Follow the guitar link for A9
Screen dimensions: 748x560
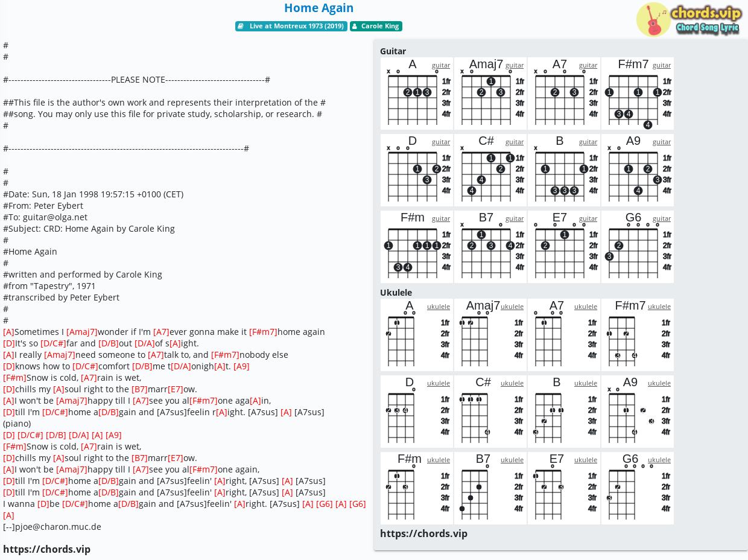[x=662, y=142]
